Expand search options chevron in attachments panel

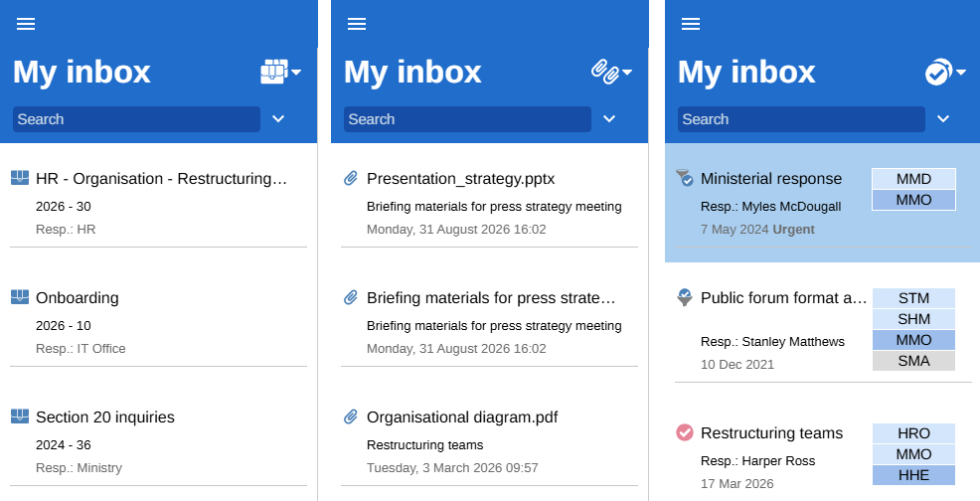[609, 119]
